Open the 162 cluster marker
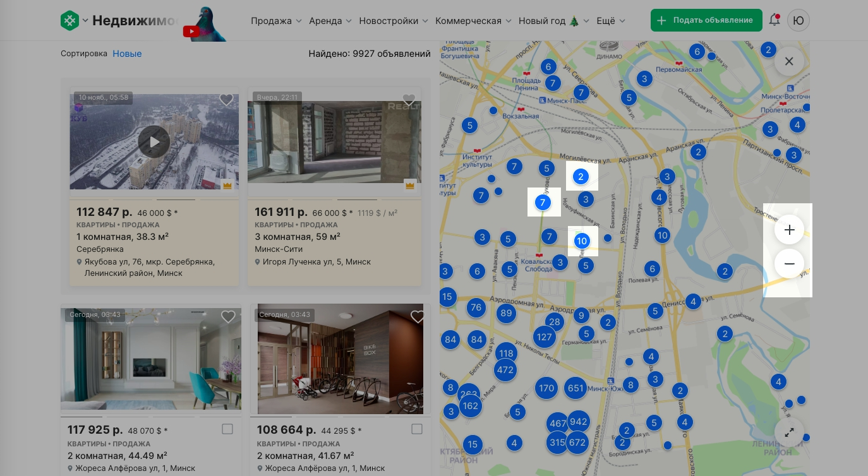Viewport: 868px width, 476px height. pos(470,405)
